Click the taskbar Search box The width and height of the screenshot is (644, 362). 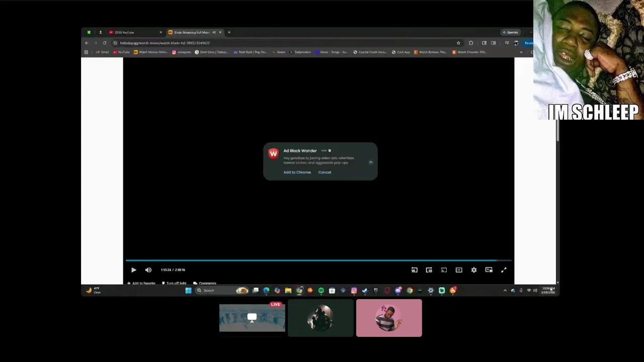pyautogui.click(x=221, y=291)
